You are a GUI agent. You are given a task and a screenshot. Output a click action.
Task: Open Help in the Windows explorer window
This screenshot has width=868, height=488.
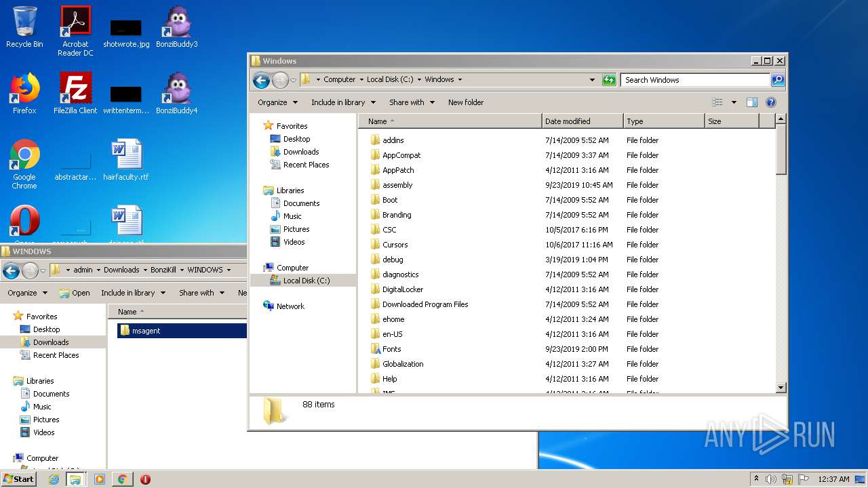coord(771,102)
